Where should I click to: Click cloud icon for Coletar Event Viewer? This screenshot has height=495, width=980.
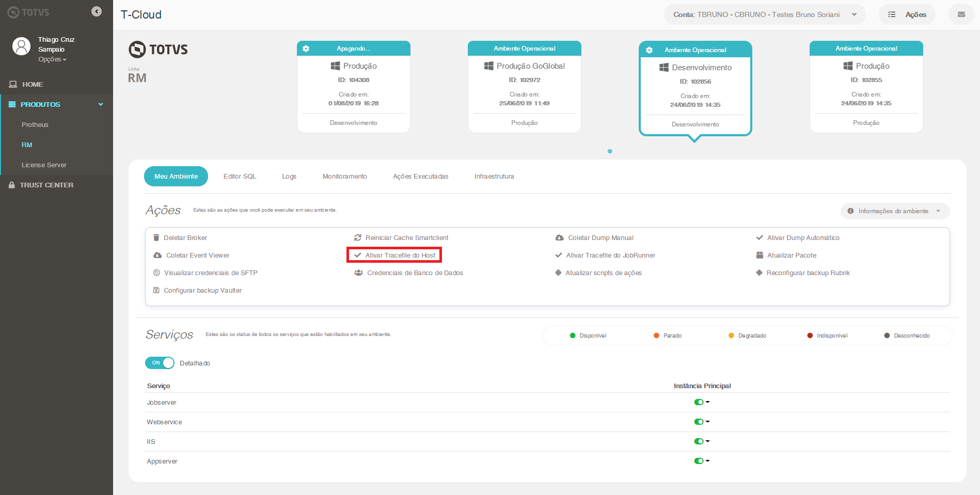[x=157, y=255]
